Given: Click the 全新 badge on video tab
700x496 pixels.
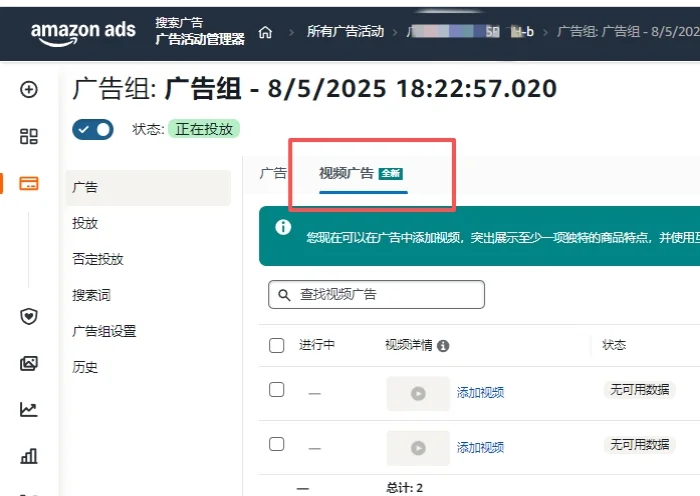Looking at the screenshot, I should [391, 173].
